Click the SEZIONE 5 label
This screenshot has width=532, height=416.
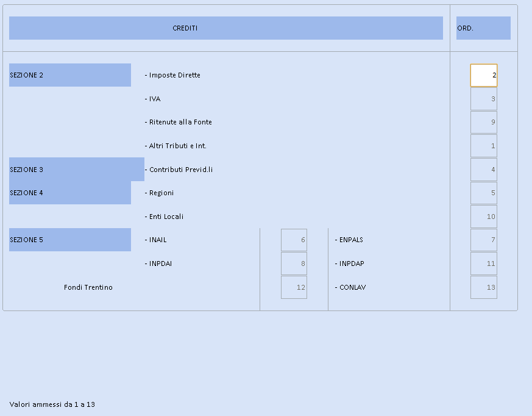pos(70,240)
